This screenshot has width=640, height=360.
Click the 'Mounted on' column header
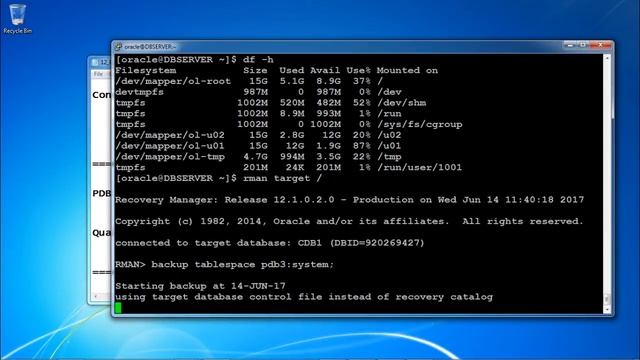[407, 71]
